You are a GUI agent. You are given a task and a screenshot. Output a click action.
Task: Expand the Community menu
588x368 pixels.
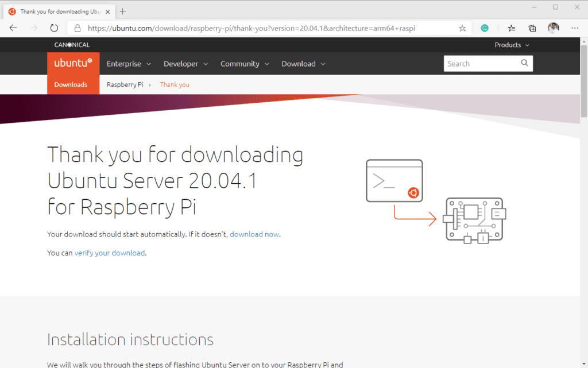pos(245,64)
